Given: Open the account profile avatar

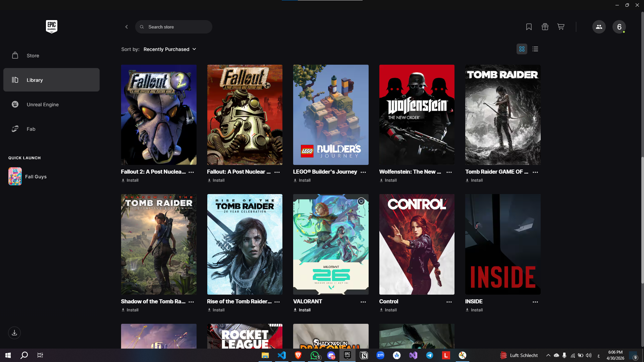Looking at the screenshot, I should point(619,27).
